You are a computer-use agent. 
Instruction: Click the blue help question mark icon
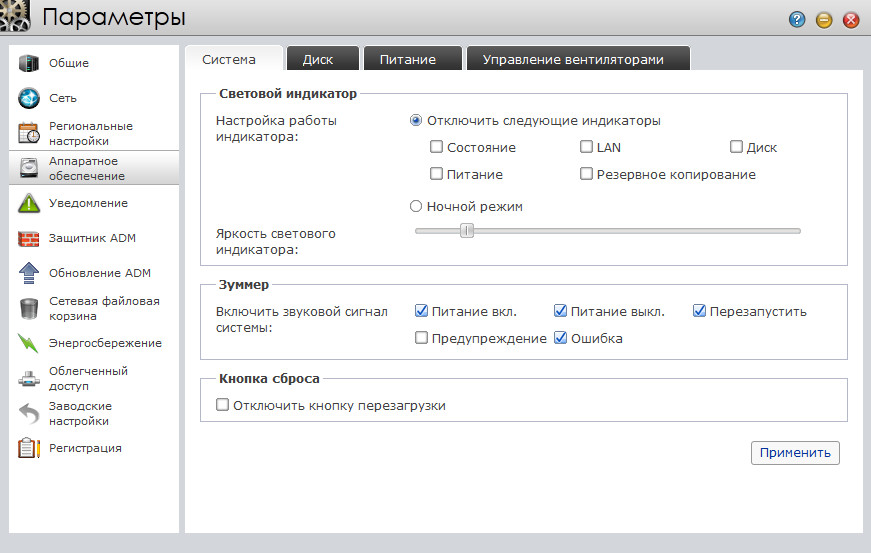(797, 19)
